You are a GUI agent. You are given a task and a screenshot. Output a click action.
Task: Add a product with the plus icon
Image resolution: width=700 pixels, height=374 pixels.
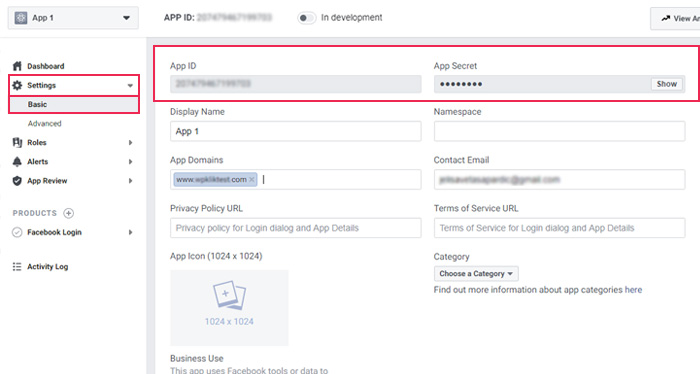click(x=68, y=213)
